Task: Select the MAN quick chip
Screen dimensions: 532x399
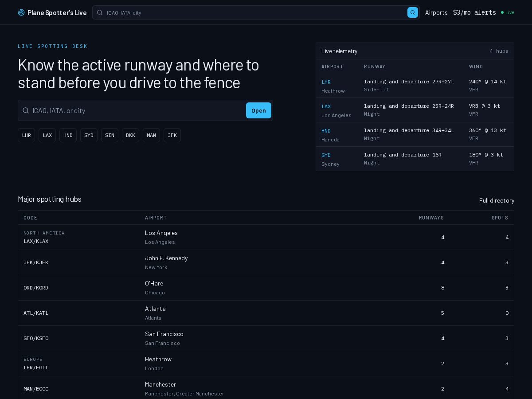Action: (151, 135)
